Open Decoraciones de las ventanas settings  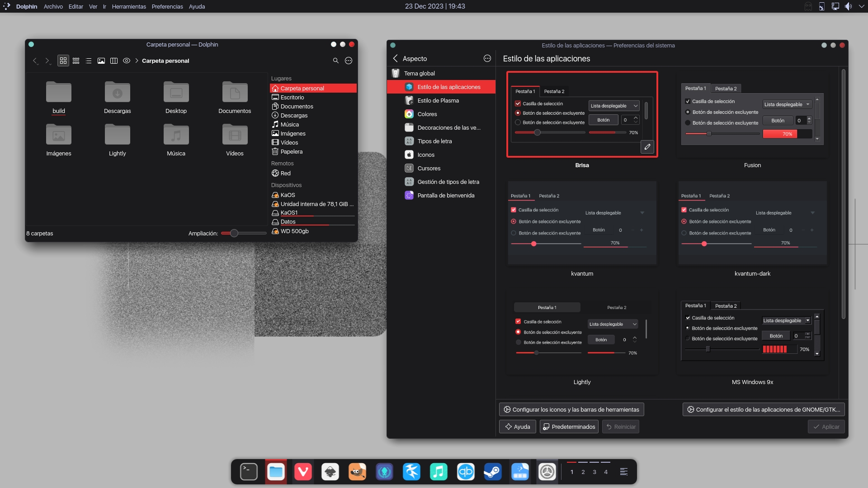tap(441, 128)
